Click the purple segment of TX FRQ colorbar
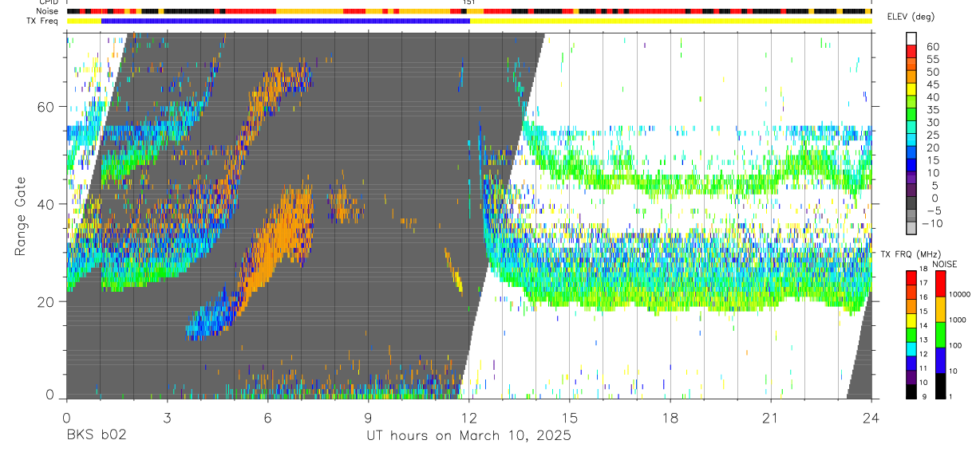 pyautogui.click(x=911, y=377)
